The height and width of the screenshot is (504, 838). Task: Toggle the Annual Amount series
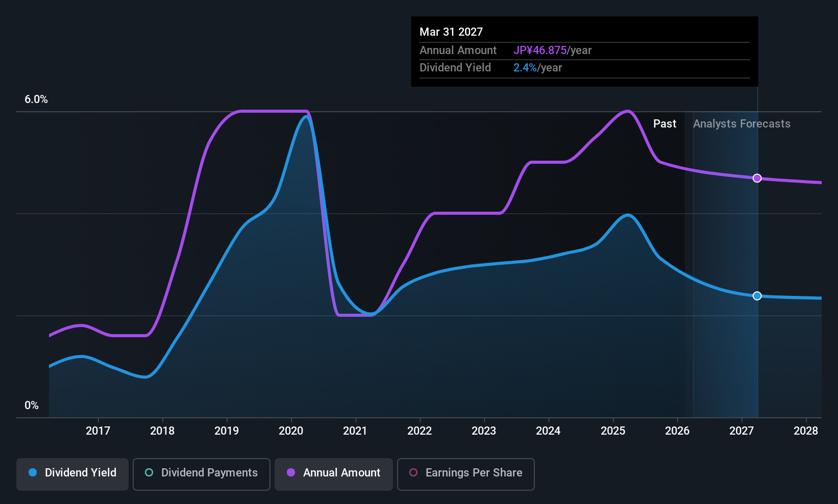(334, 474)
